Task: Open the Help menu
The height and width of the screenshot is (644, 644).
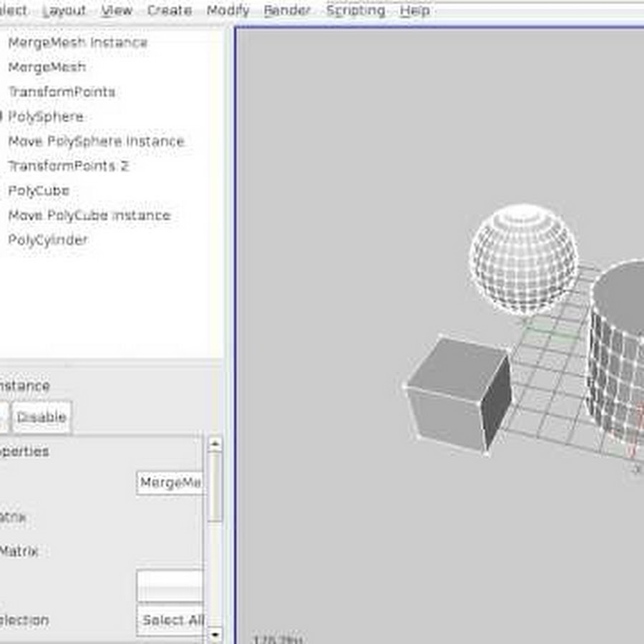Action: tap(414, 11)
